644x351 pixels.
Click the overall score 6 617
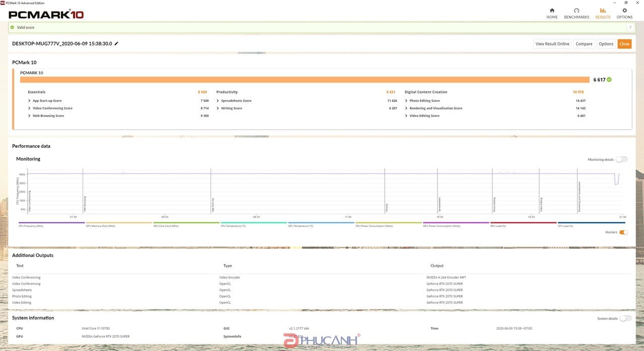point(599,79)
